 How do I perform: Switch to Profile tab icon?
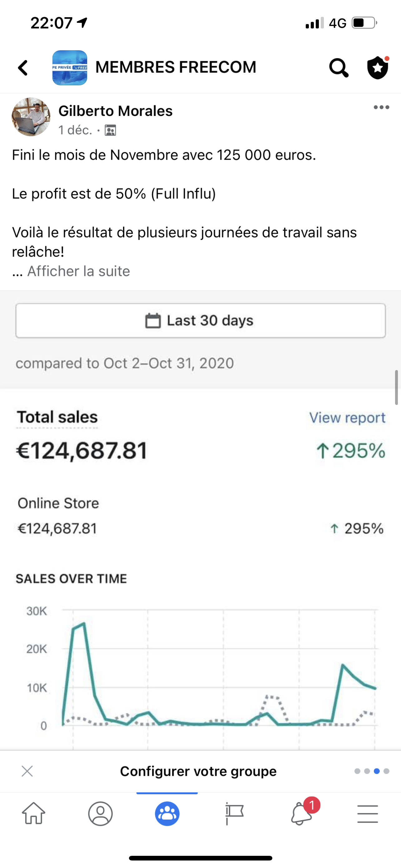[100, 814]
